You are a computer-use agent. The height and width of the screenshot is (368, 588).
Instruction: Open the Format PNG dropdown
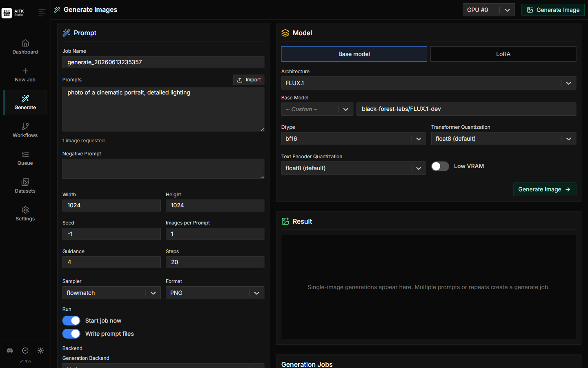tap(215, 293)
